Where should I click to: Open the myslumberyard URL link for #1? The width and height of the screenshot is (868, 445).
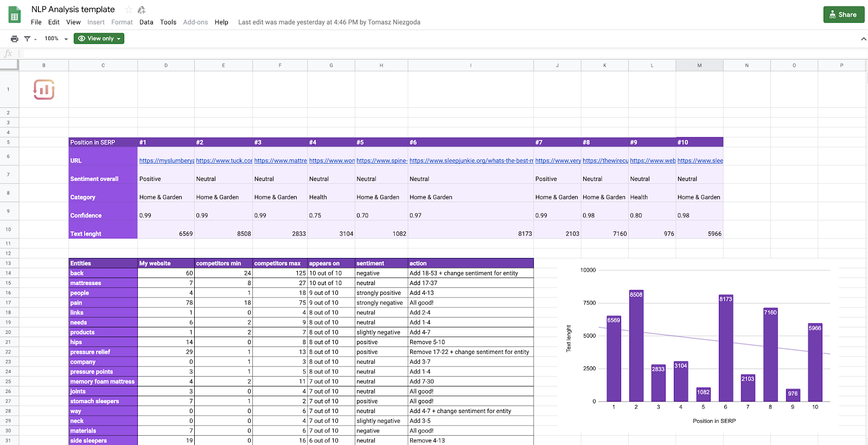[x=167, y=160]
